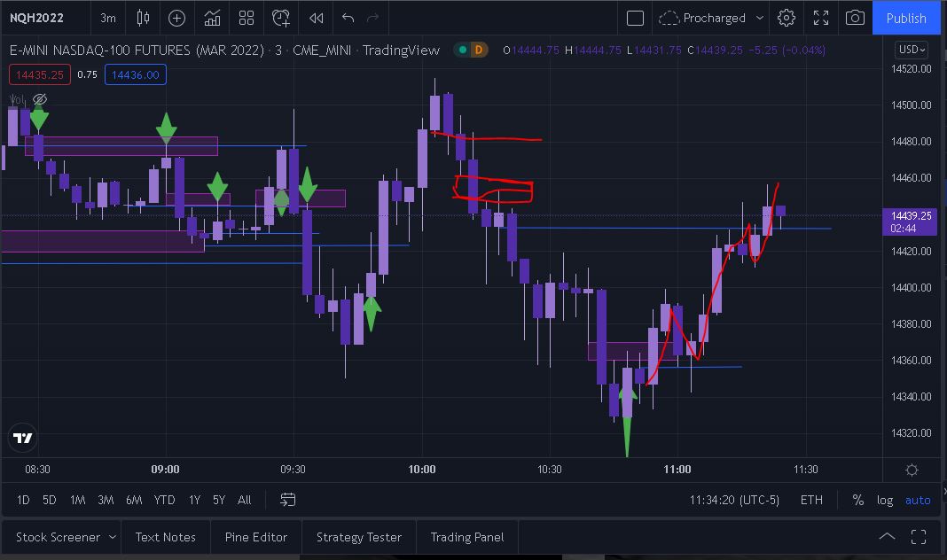This screenshot has height=560, width=947.
Task: Start bar replay with the rewind icon
Action: pos(317,18)
